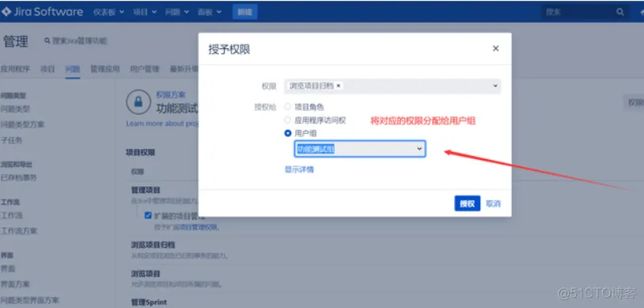The width and height of the screenshot is (644, 308).
Task: Click the search icon next to 搜索Jira管理功能
Action: point(47,40)
